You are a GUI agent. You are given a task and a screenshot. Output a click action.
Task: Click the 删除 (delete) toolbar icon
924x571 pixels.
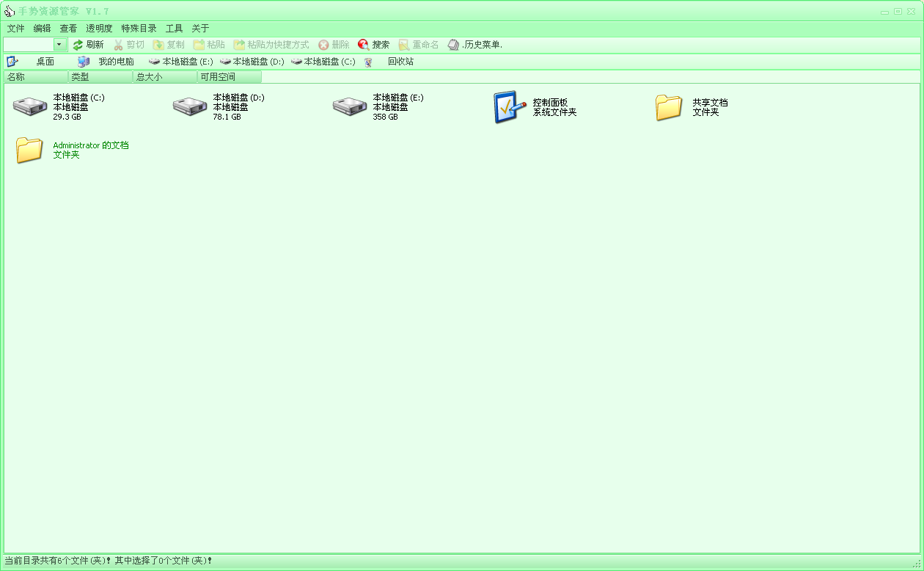click(323, 45)
